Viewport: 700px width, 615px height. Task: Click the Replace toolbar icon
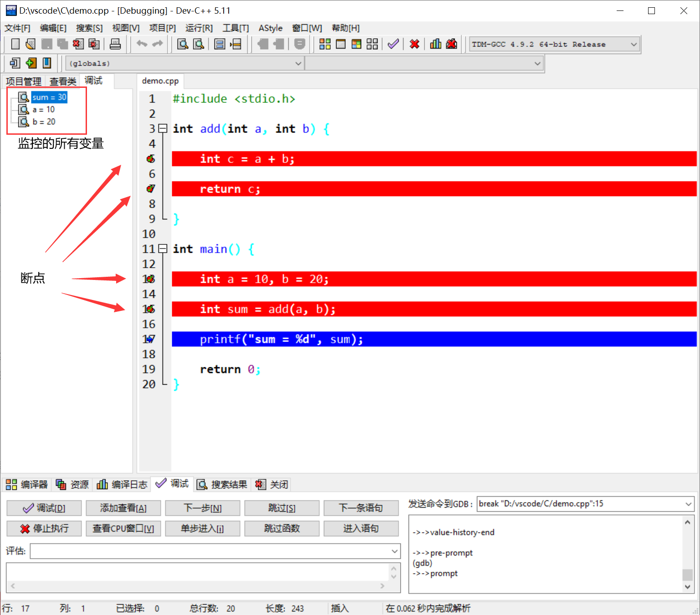point(199,44)
